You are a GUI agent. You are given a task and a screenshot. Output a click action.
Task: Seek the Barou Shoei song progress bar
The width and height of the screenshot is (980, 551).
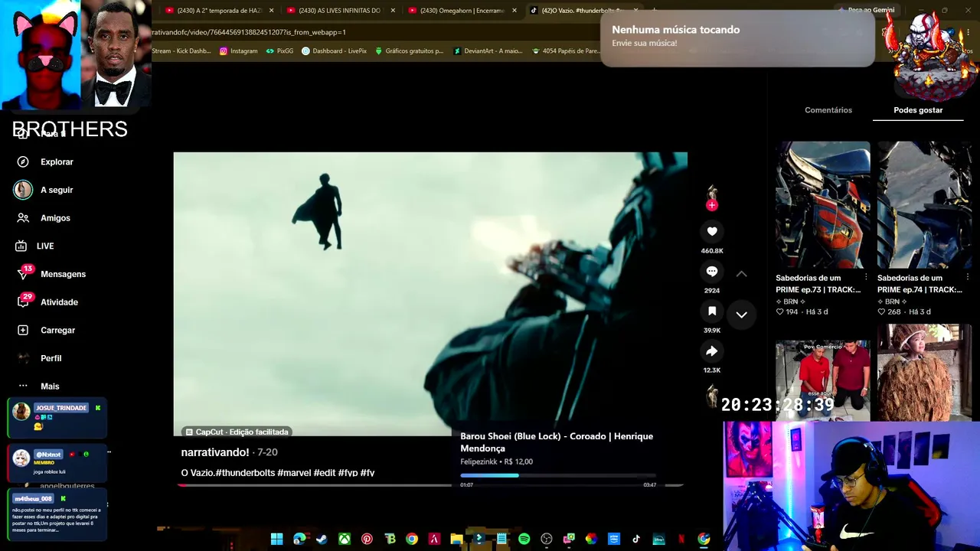[x=558, y=475]
